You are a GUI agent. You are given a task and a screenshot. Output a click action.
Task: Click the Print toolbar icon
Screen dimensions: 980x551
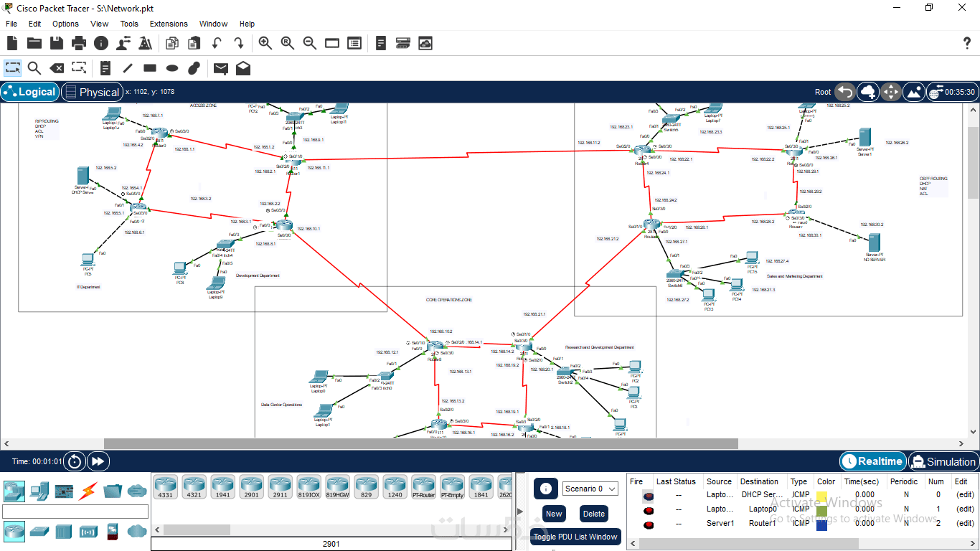(x=79, y=43)
